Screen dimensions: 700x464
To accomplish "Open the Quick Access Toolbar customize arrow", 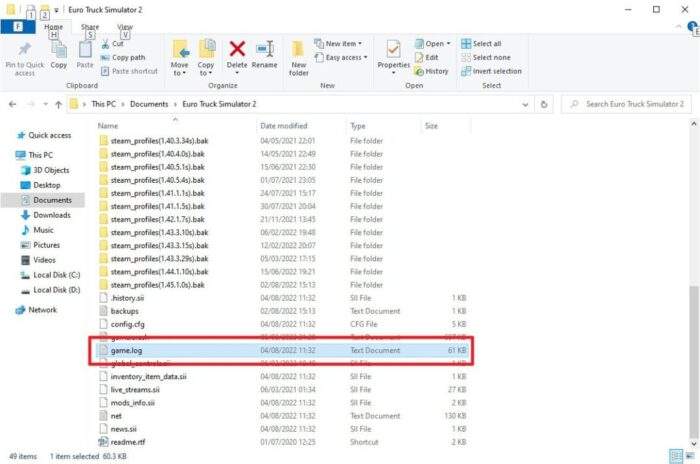I will point(56,10).
